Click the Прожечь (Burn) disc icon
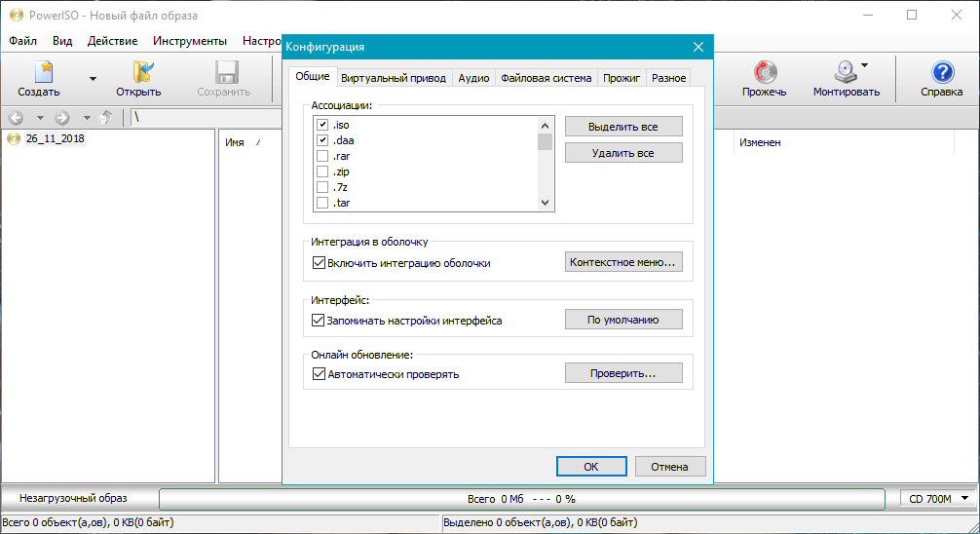Screen dimensions: 980x534 click(764, 73)
